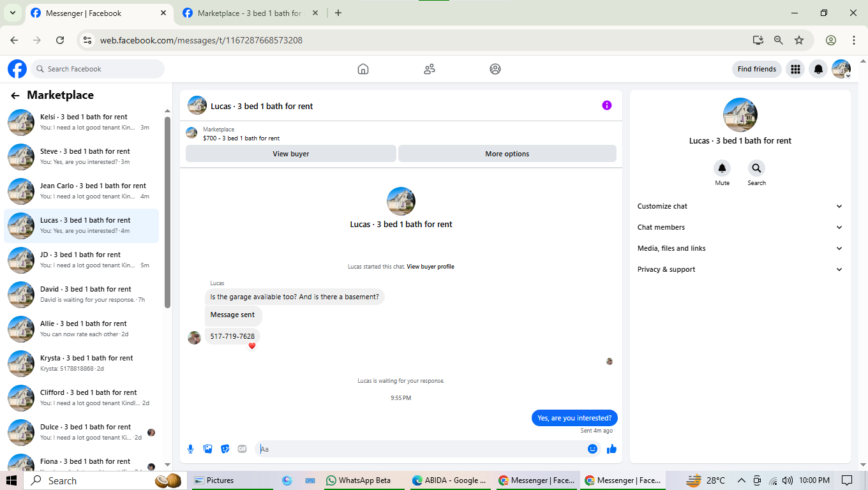This screenshot has width=868, height=490.
Task: Open the account profile picture menu
Action: coord(841,69)
